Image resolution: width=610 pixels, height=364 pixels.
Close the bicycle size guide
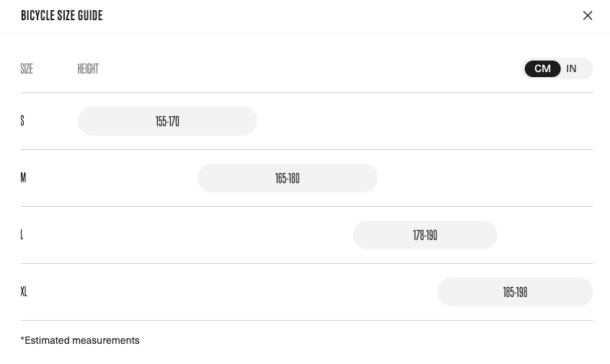point(588,16)
